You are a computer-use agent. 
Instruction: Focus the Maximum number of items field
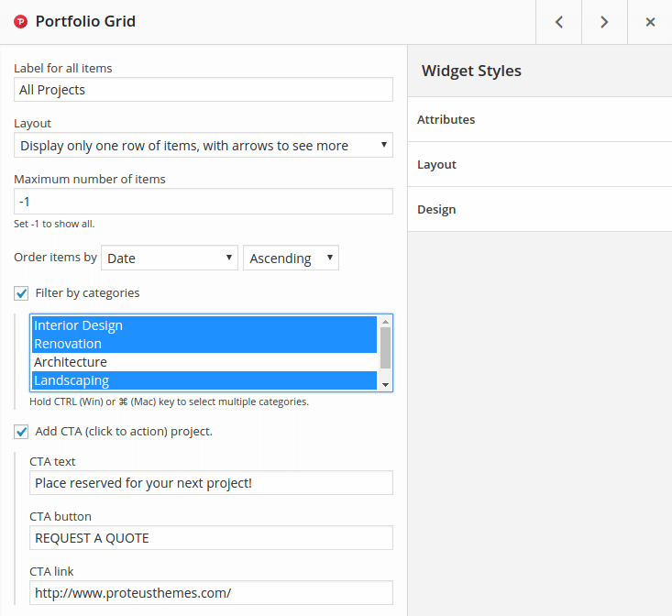tap(204, 202)
